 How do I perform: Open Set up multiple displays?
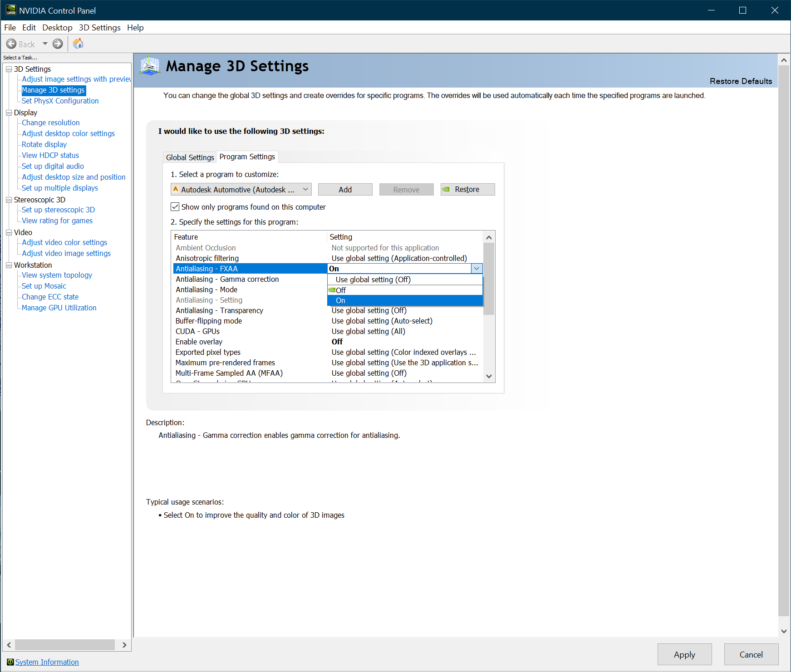click(60, 188)
